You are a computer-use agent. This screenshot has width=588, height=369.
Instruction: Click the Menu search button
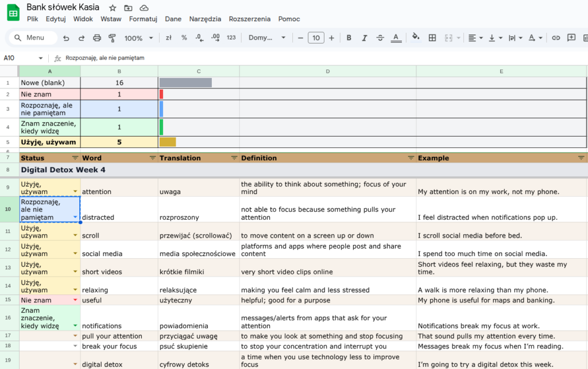33,38
